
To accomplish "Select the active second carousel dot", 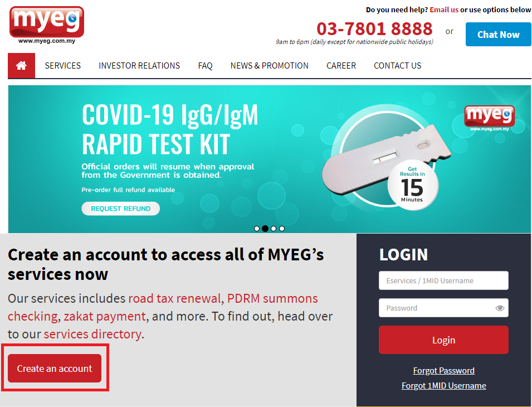I will click(x=265, y=229).
